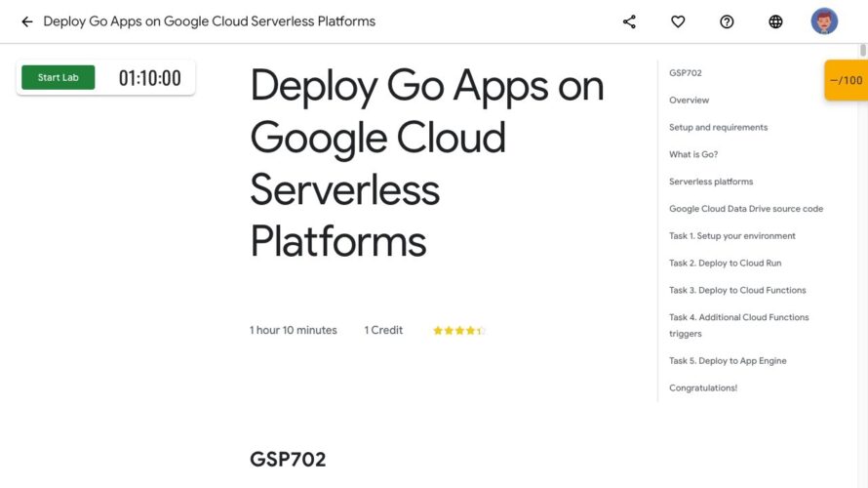Go to Task 5. Deploy to App Engine
The width and height of the screenshot is (868, 488).
(x=728, y=360)
